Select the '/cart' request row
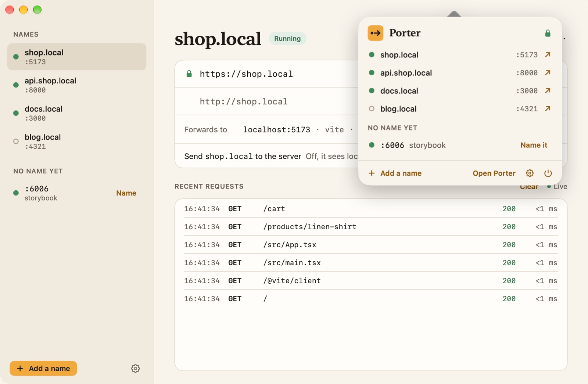588x384 pixels. pyautogui.click(x=371, y=209)
